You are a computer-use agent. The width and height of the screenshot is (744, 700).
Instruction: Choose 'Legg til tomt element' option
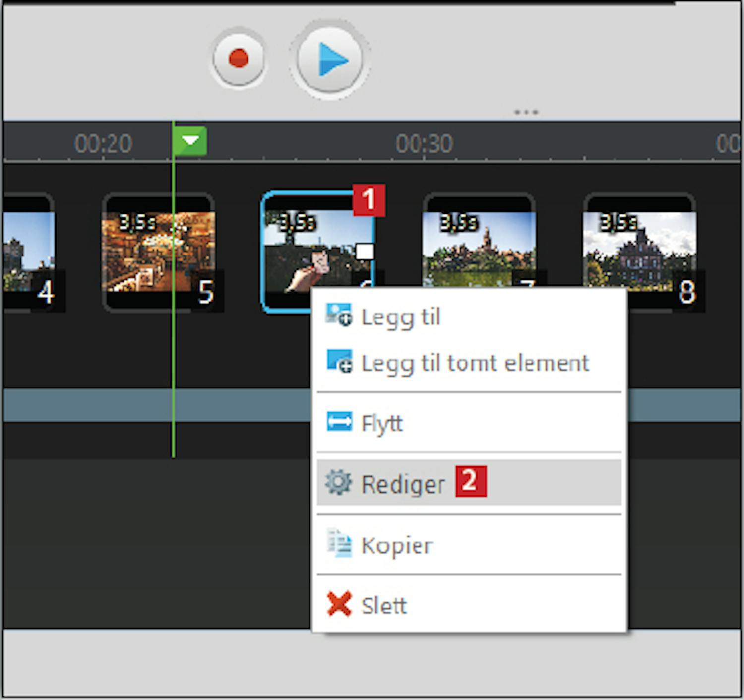(x=475, y=363)
